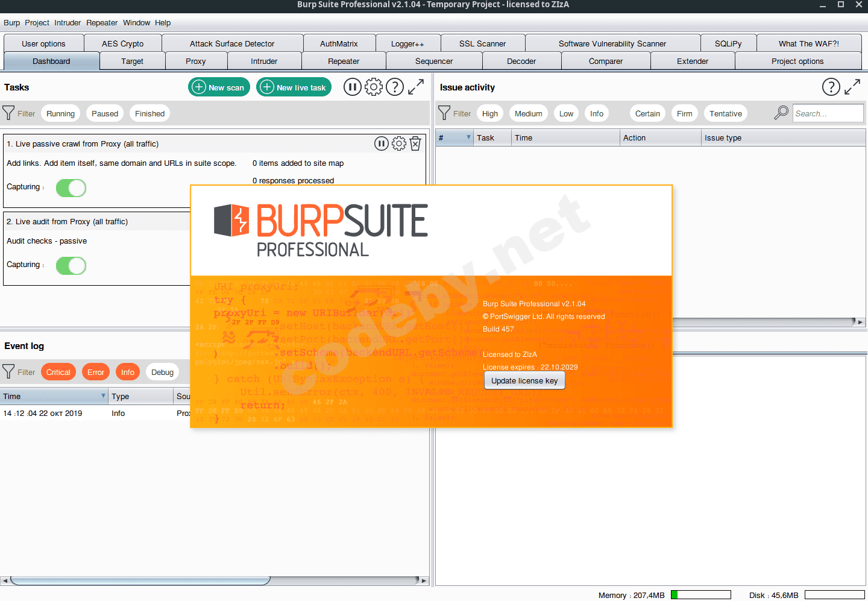Toggle Info filter in Event log
Image resolution: width=868 pixels, height=601 pixels.
coord(128,372)
